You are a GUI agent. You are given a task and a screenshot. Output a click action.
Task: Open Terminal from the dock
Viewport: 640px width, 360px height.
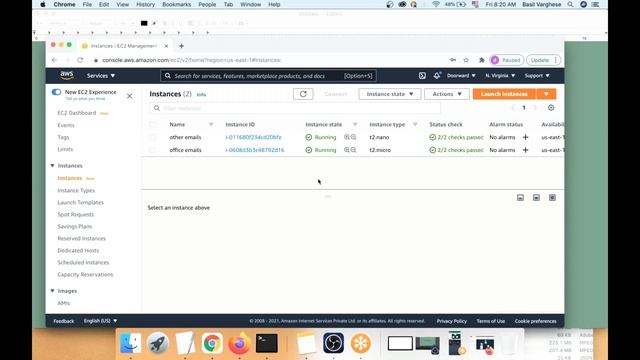tap(267, 343)
